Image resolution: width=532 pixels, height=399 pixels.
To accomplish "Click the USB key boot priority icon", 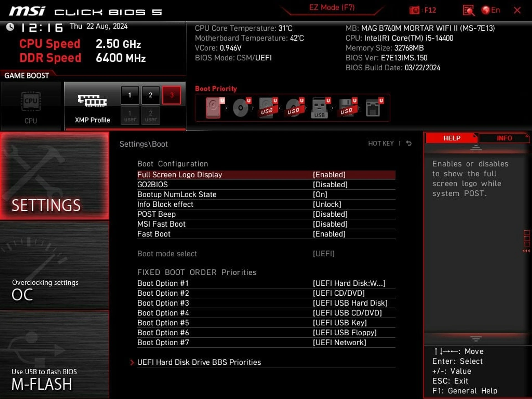I will point(321,108).
